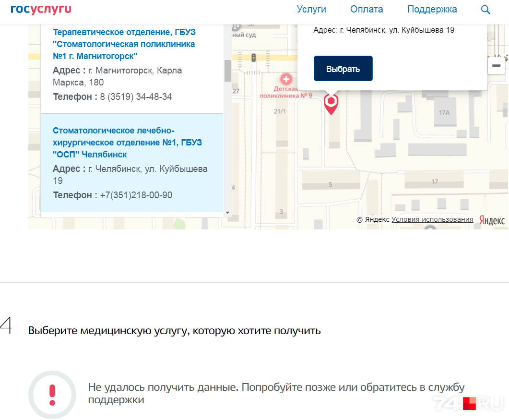Open the Услуги menu

point(311,10)
